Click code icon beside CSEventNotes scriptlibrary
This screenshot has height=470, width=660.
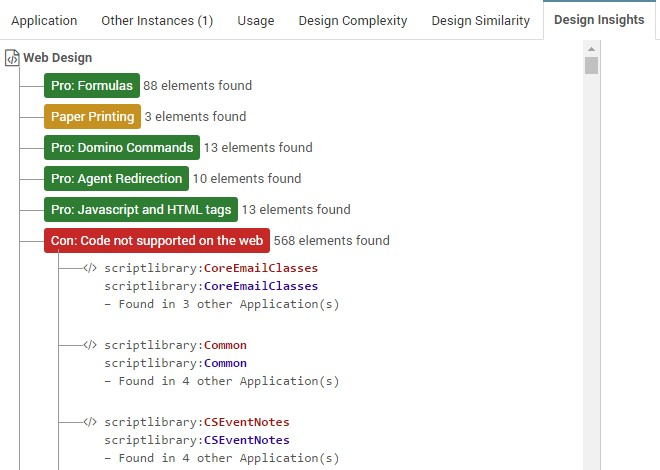pos(90,422)
